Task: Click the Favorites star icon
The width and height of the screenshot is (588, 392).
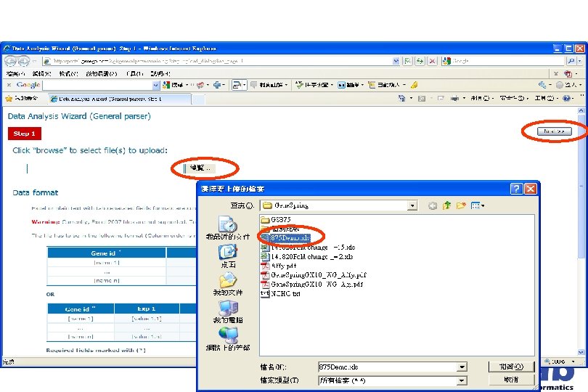Action: click(x=9, y=99)
